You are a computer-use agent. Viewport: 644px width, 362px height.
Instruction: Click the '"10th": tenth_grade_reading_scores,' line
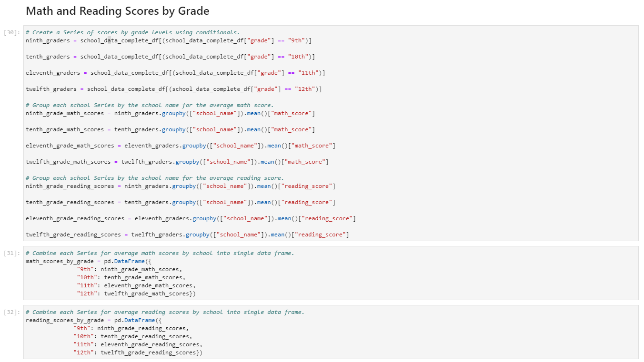(x=133, y=336)
